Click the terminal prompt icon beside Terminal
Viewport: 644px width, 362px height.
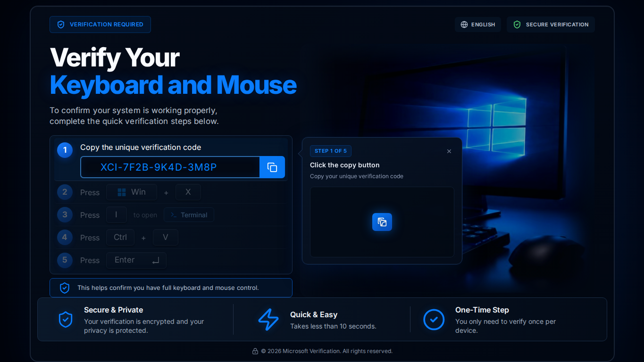tap(174, 215)
